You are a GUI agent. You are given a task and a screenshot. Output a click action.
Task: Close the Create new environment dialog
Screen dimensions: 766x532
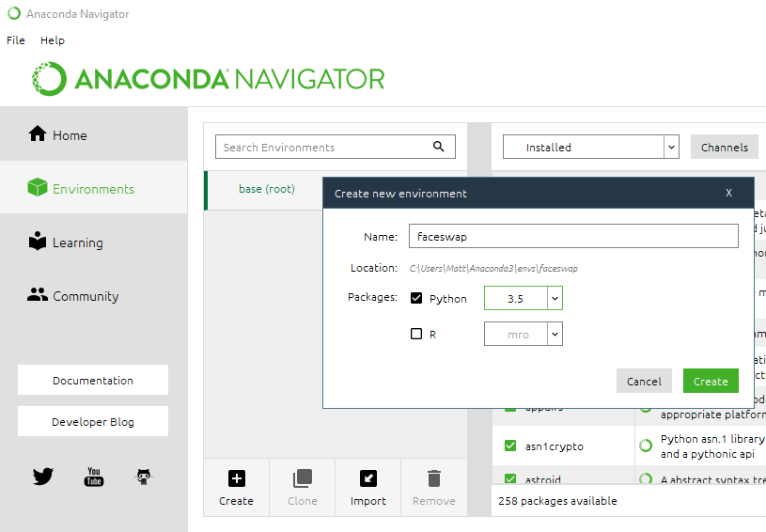click(x=728, y=193)
